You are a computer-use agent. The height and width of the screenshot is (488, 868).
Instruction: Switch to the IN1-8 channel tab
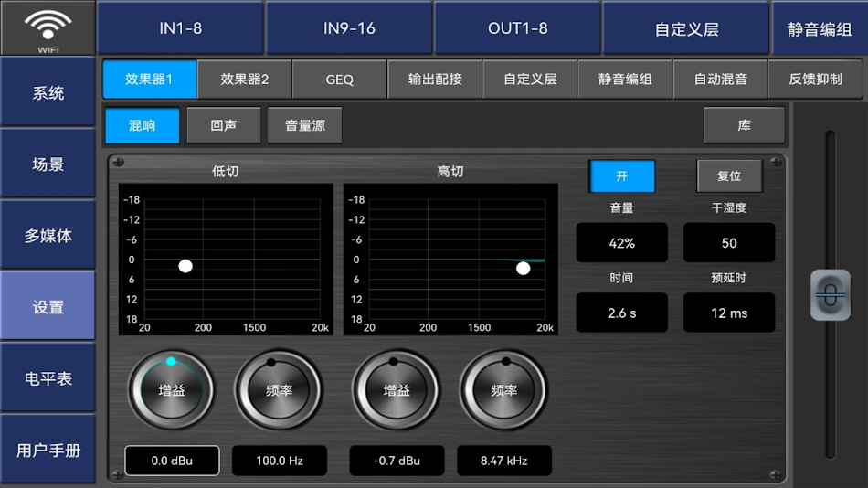tap(181, 27)
